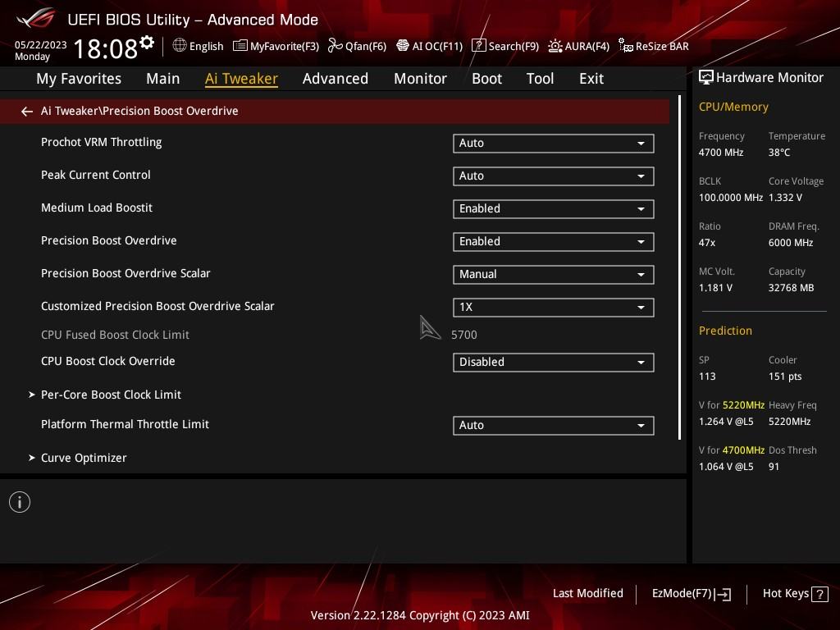Click the CPU/Memory section heading
This screenshot has width=840, height=630.
[x=733, y=107]
